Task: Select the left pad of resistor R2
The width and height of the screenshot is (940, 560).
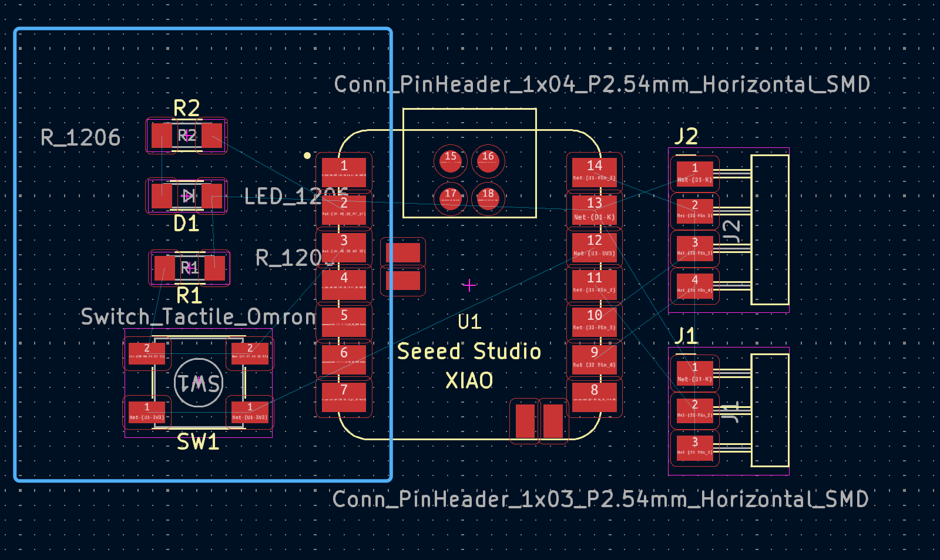Action: (x=162, y=136)
